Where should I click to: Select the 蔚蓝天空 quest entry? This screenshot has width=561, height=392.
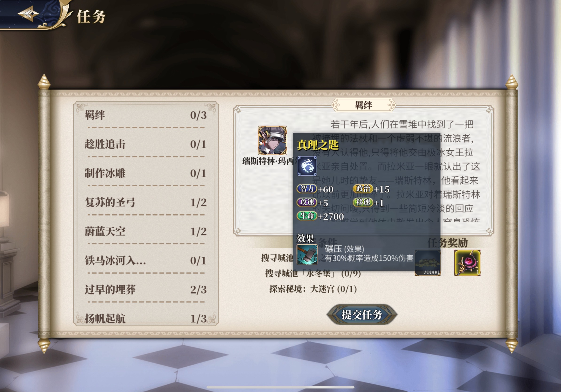146,231
